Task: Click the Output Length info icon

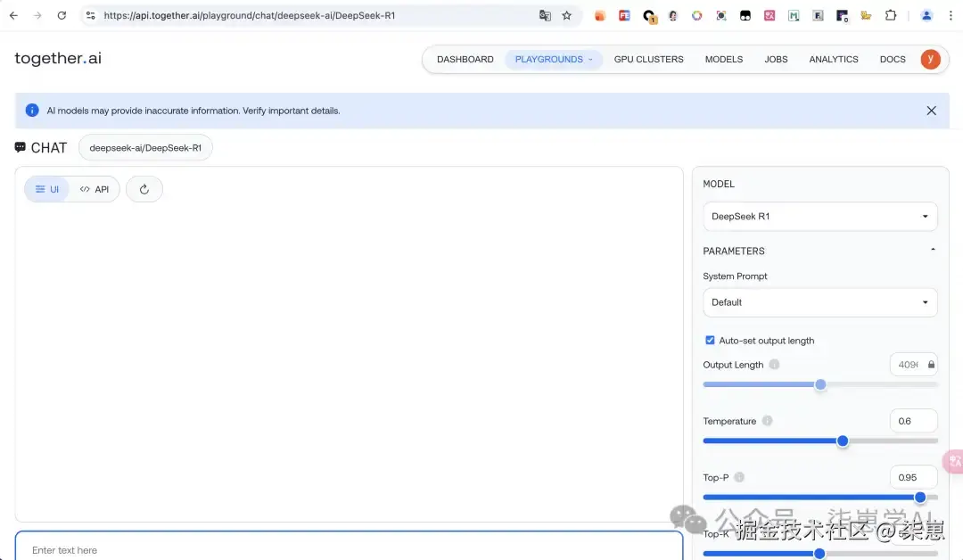Action: point(774,364)
